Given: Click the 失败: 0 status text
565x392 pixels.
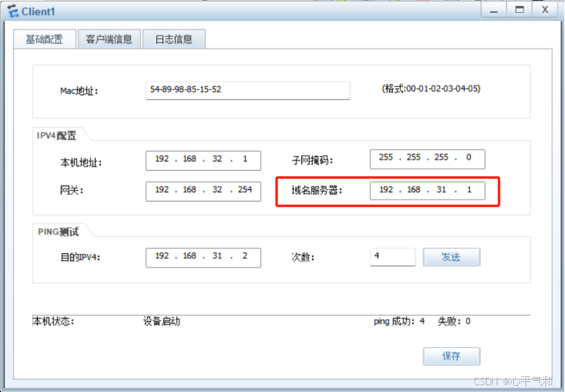Looking at the screenshot, I should point(454,322).
